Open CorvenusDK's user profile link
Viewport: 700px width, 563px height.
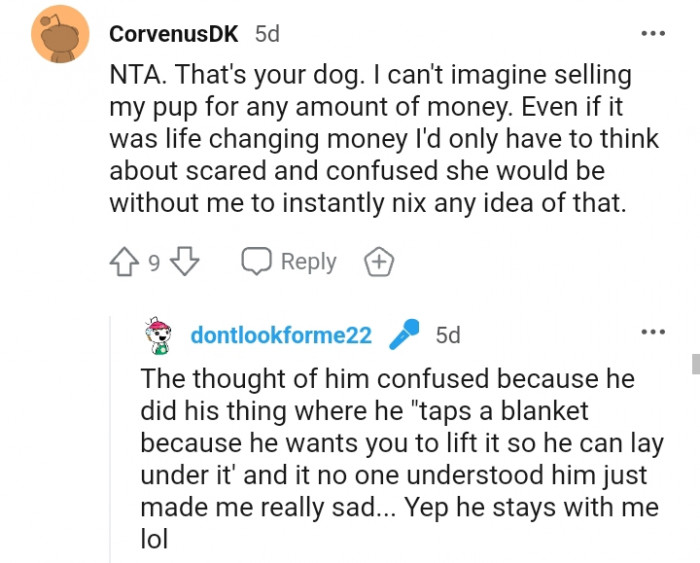click(x=173, y=33)
